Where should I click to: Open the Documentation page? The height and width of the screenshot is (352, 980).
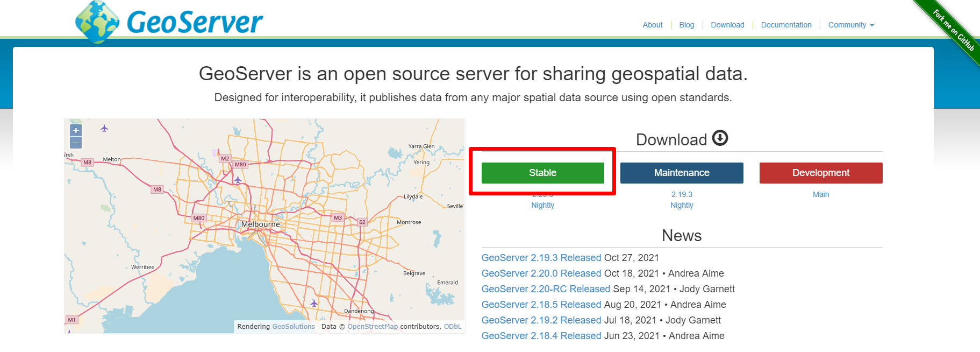[x=786, y=25]
